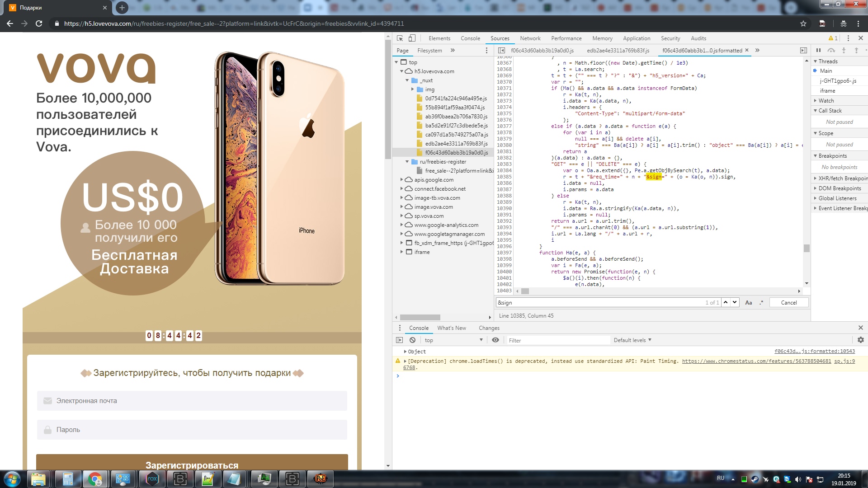Image resolution: width=868 pixels, height=488 pixels.
Task: Click the email address input field
Action: click(x=192, y=401)
